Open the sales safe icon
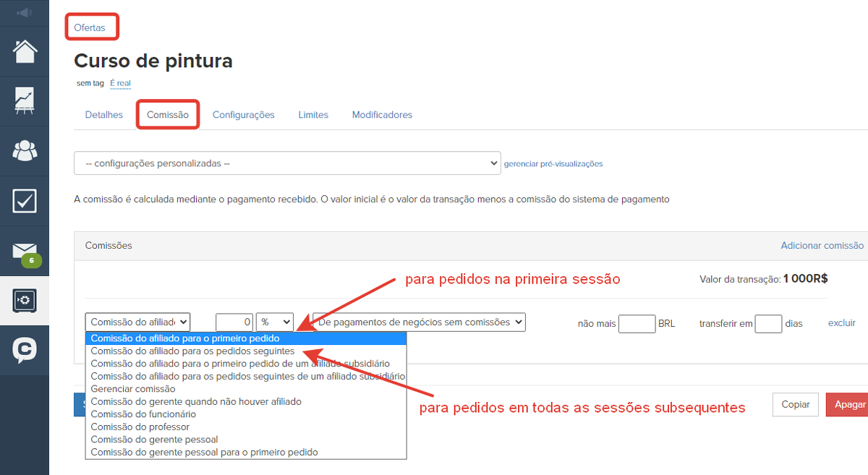Screen dimensions: 868x475 click(x=25, y=301)
